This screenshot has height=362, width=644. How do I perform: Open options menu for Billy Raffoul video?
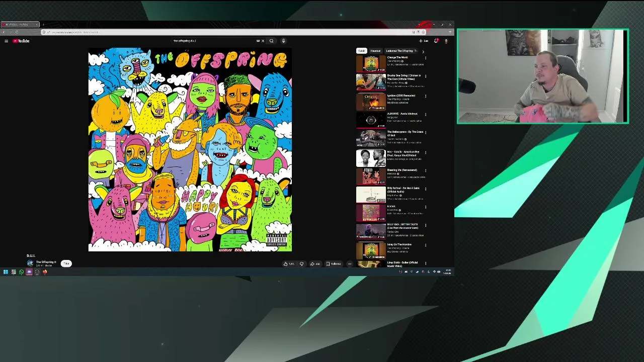click(426, 189)
